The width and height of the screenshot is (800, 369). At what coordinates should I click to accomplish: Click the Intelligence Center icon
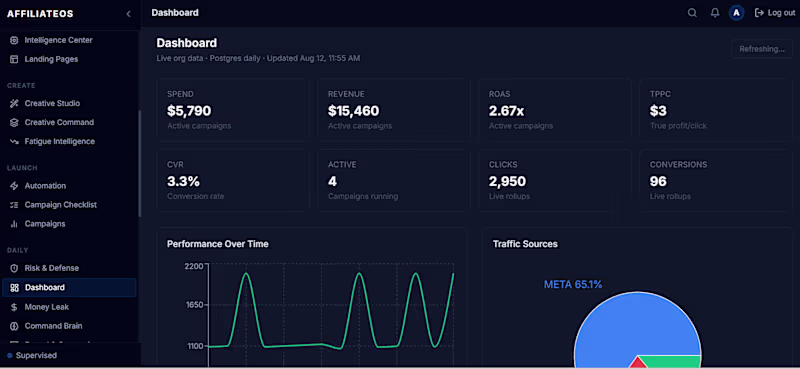click(x=14, y=40)
